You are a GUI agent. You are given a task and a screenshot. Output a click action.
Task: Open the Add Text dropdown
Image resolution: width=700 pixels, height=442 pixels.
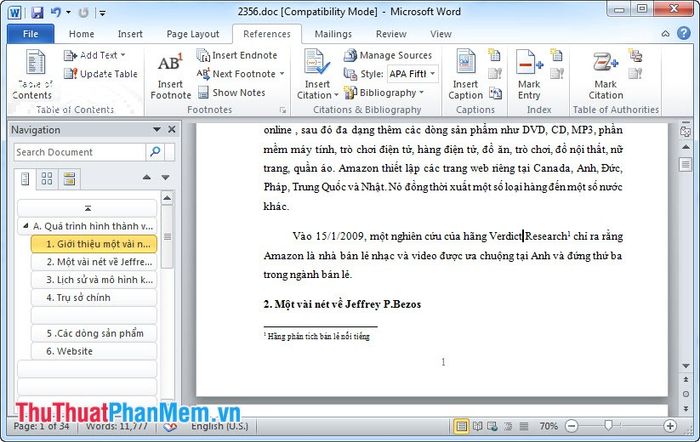point(95,55)
